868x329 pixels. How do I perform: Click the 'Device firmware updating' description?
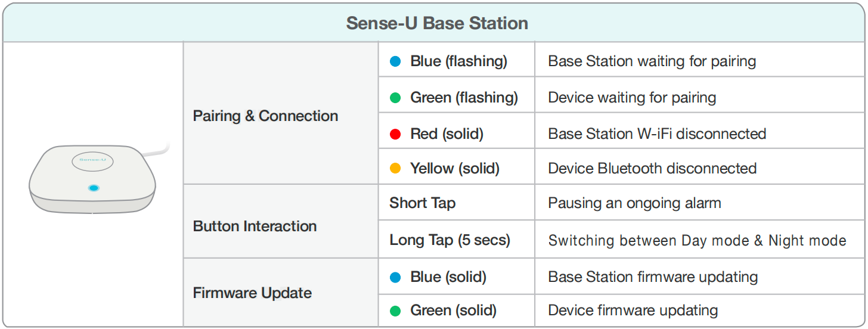[633, 311]
